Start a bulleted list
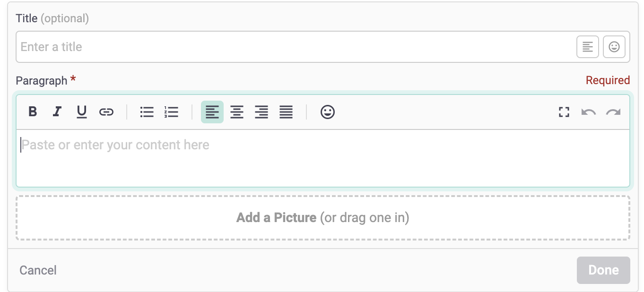 click(147, 112)
